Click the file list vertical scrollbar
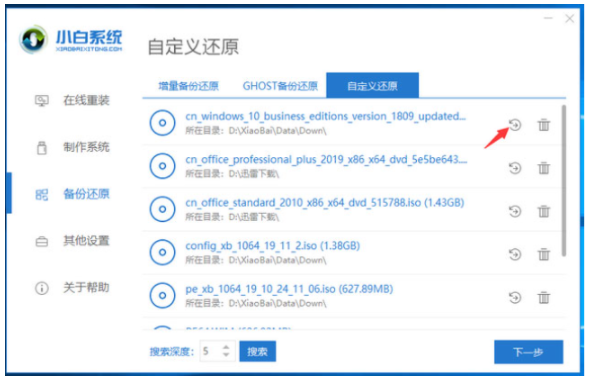The width and height of the screenshot is (590, 380). coord(564,181)
